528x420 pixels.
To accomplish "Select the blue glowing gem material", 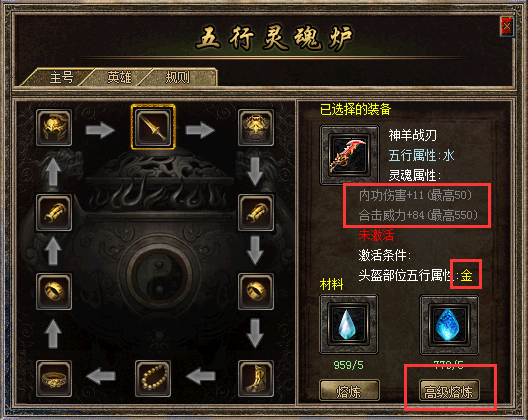I will coord(449,325).
